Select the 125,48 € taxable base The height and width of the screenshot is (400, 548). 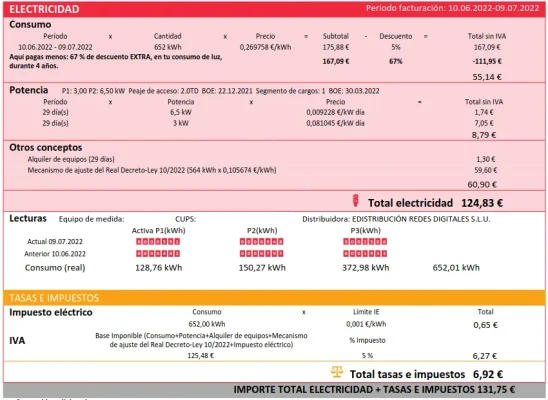coord(201,356)
